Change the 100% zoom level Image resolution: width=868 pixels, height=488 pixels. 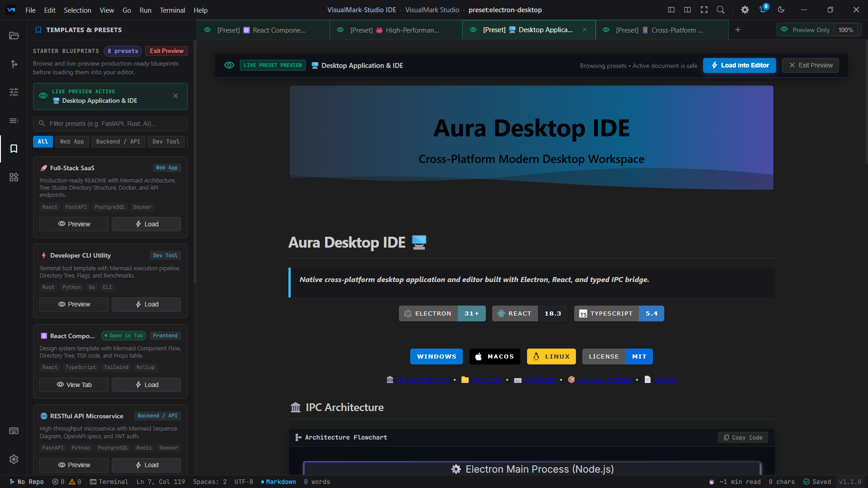pyautogui.click(x=845, y=30)
